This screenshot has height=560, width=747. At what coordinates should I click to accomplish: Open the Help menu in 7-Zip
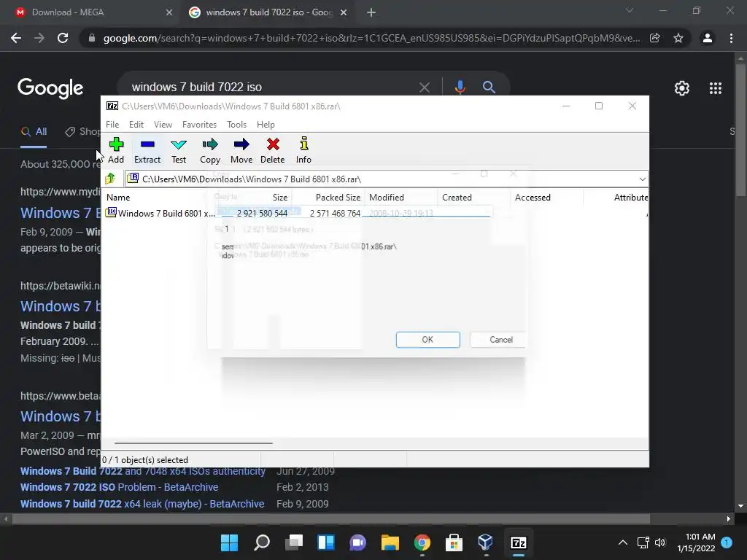pyautogui.click(x=266, y=124)
